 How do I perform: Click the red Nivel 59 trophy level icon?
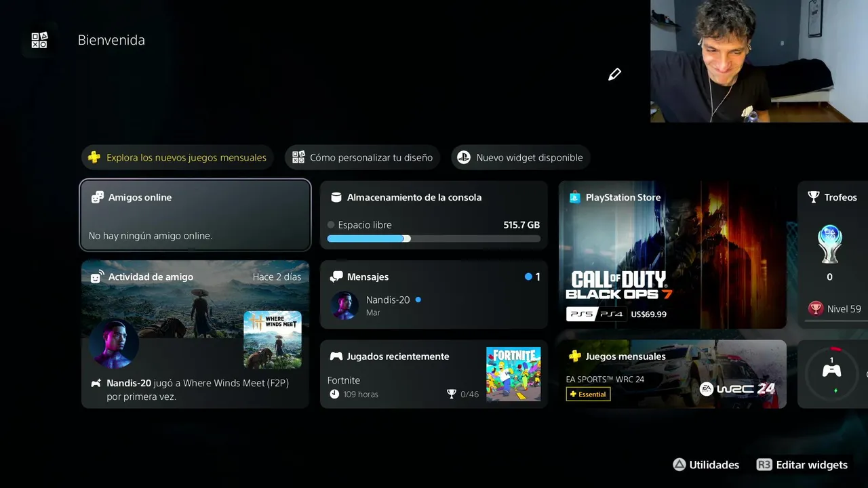point(816,308)
